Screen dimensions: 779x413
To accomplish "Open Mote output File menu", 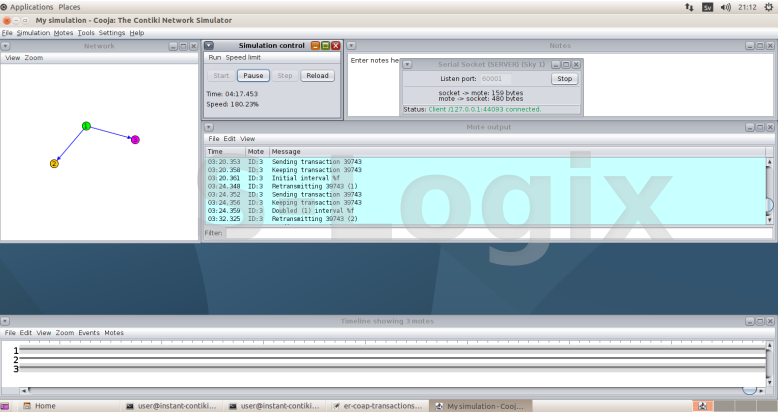I will (x=214, y=139).
